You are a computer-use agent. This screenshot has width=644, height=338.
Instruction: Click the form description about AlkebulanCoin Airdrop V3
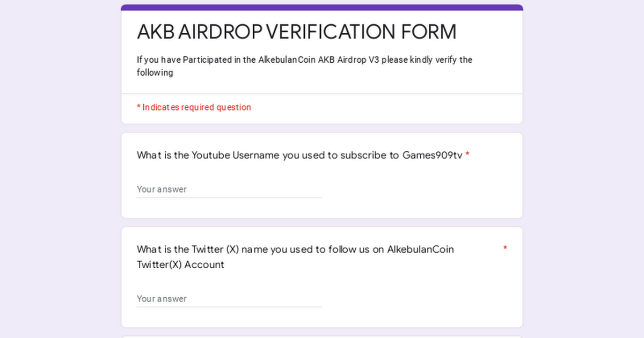(304, 66)
